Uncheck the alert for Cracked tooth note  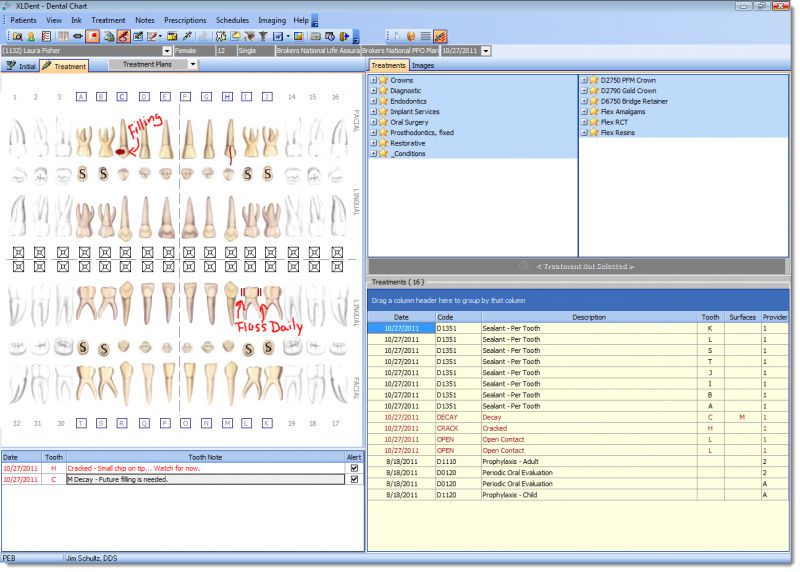(352, 467)
